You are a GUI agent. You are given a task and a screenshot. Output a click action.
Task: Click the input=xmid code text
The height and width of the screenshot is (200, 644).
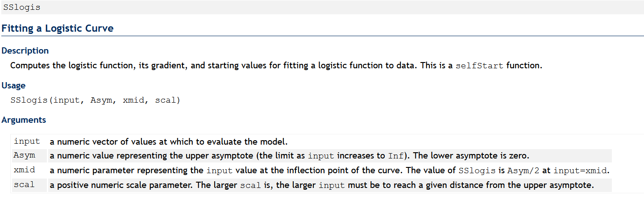[580, 171]
